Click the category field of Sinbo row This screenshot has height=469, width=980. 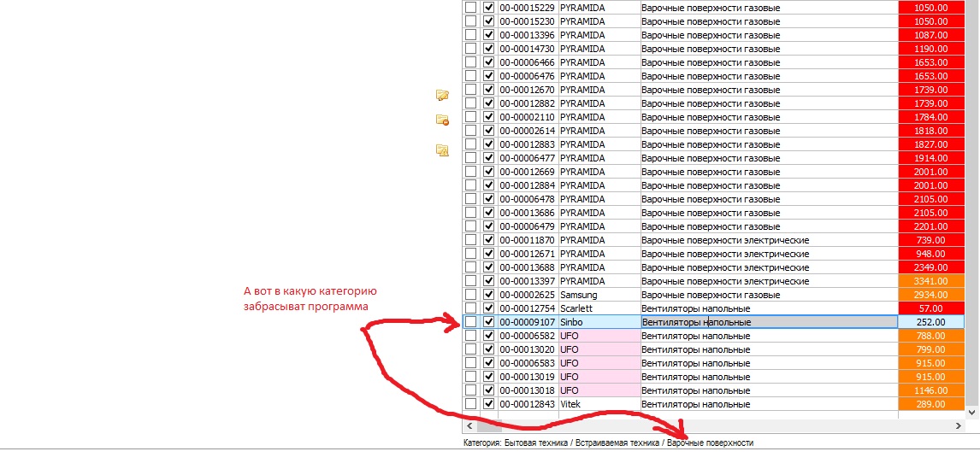pos(770,322)
